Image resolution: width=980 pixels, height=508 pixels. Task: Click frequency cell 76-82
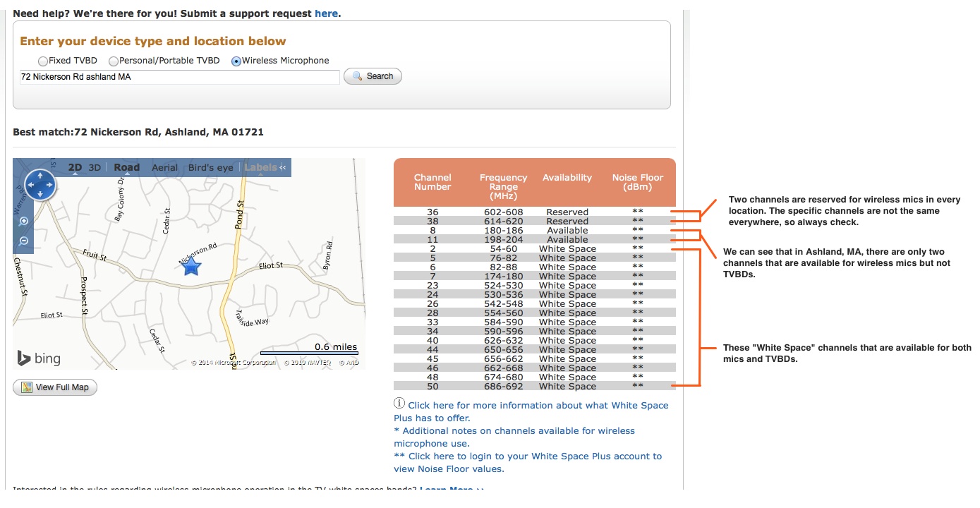pyautogui.click(x=503, y=258)
